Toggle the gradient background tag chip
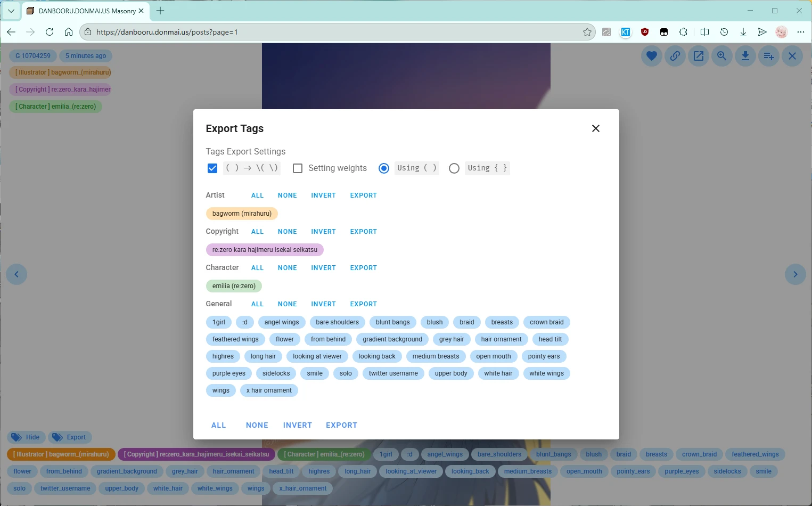This screenshot has height=506, width=812. [392, 339]
